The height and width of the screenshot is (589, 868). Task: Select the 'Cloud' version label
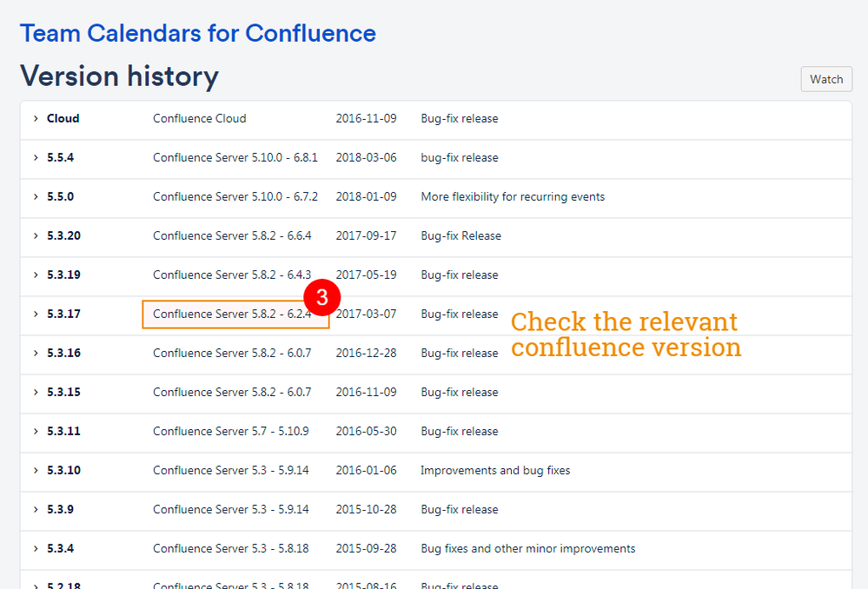[63, 118]
